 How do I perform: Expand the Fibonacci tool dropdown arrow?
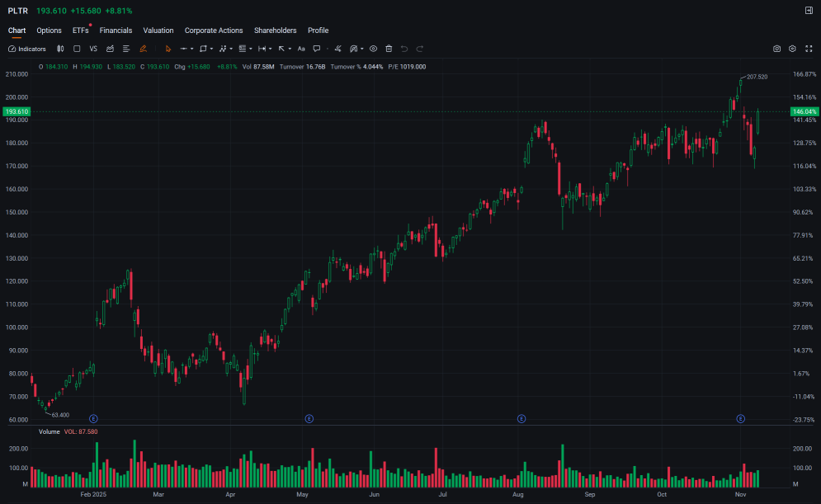[x=251, y=49]
